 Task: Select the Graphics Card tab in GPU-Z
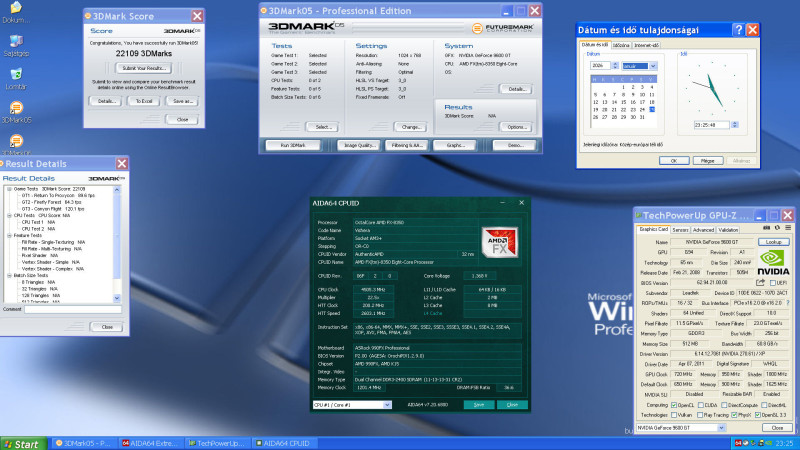(653, 230)
